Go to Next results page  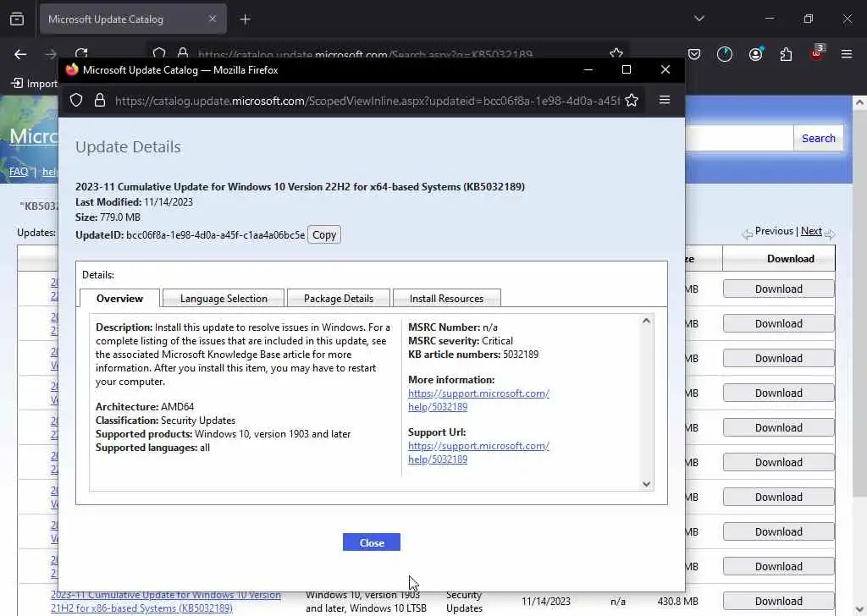pyautogui.click(x=811, y=231)
